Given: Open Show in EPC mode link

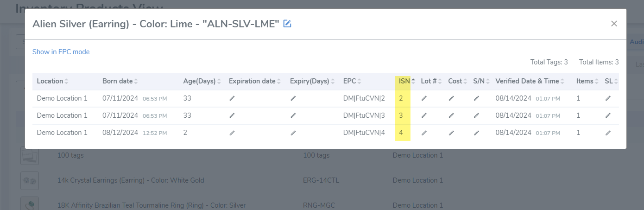Looking at the screenshot, I should click(x=61, y=52).
